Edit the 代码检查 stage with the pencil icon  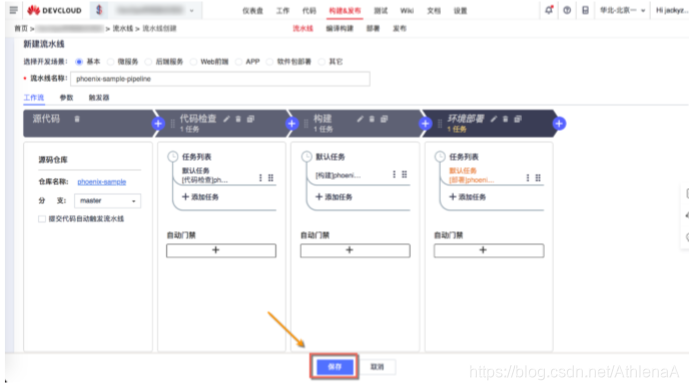click(x=226, y=119)
